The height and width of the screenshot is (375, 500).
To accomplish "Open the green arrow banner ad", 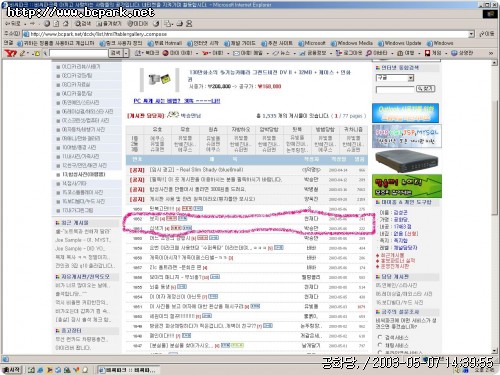I will point(407,186).
